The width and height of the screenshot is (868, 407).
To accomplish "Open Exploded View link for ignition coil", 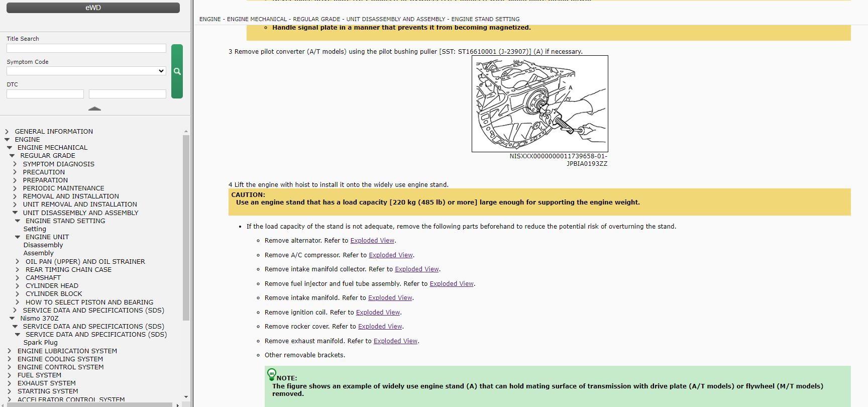I will pyautogui.click(x=378, y=313).
